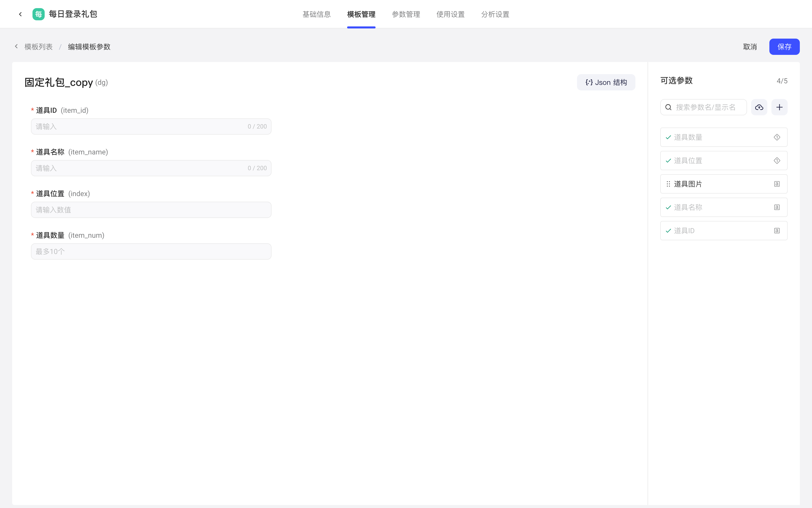Screen dimensions: 812x508
Task: Click the text type icon on 道具图片 row
Action: [777, 184]
